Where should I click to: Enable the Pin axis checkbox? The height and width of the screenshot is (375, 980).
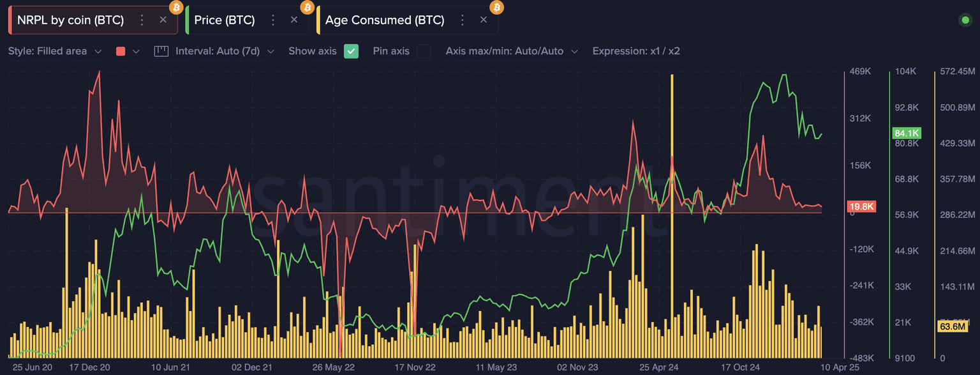[x=424, y=51]
